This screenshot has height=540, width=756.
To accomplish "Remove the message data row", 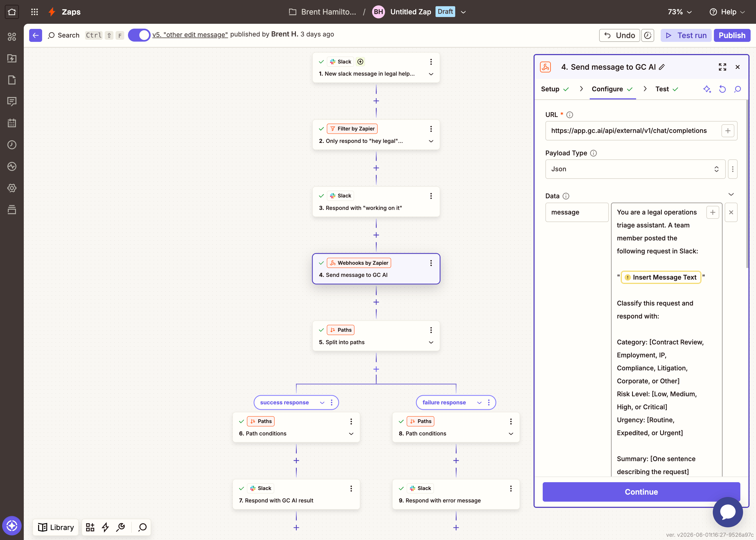I will 731,213.
